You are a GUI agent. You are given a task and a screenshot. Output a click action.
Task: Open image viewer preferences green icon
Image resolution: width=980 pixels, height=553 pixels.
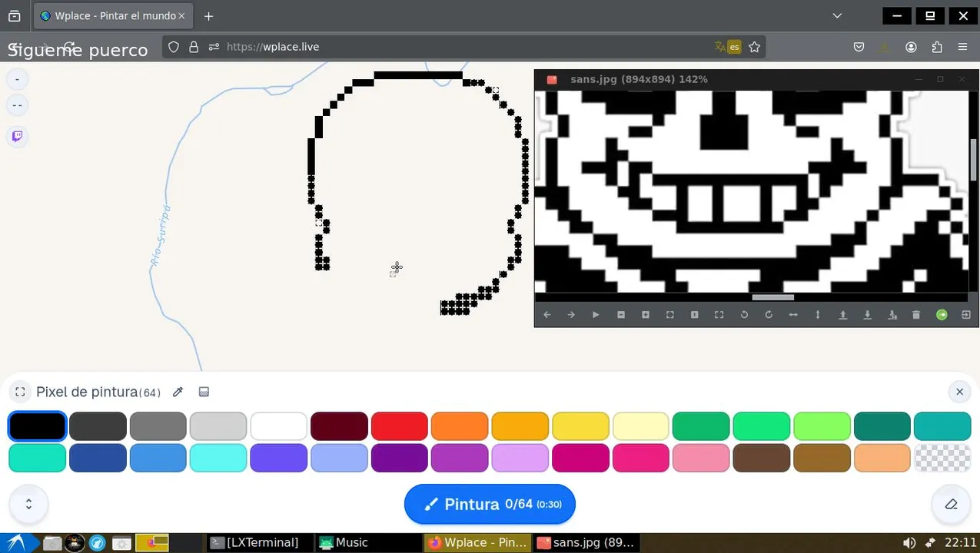(942, 315)
